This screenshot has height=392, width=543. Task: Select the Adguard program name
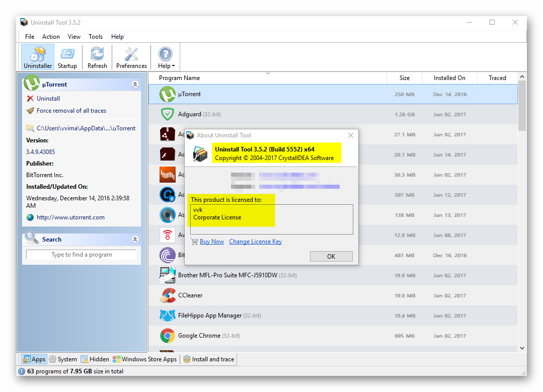189,114
